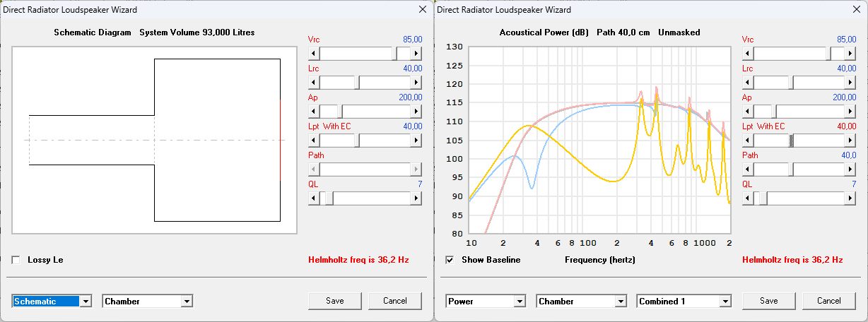
Task: Decrease Lrc with left arrow, right window
Action: (749, 83)
